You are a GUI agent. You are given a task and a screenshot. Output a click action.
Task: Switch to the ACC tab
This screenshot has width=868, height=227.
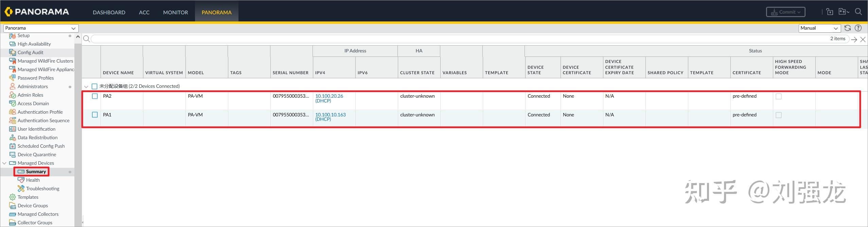144,12
